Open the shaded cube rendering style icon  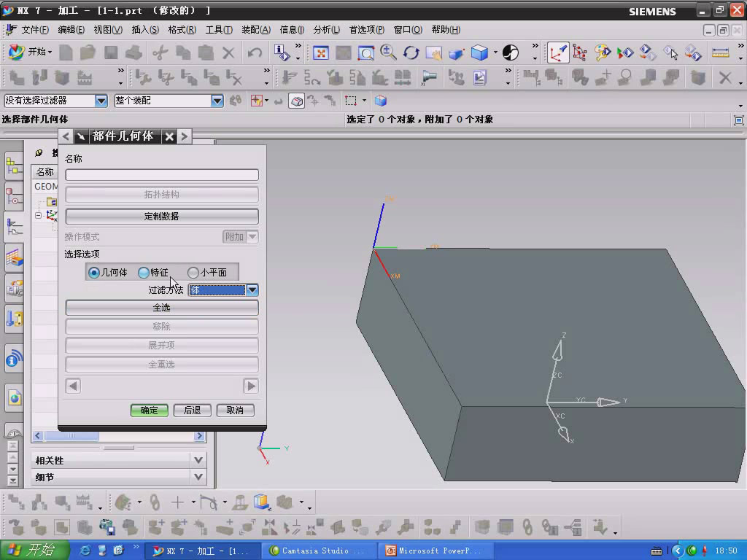[x=479, y=52]
